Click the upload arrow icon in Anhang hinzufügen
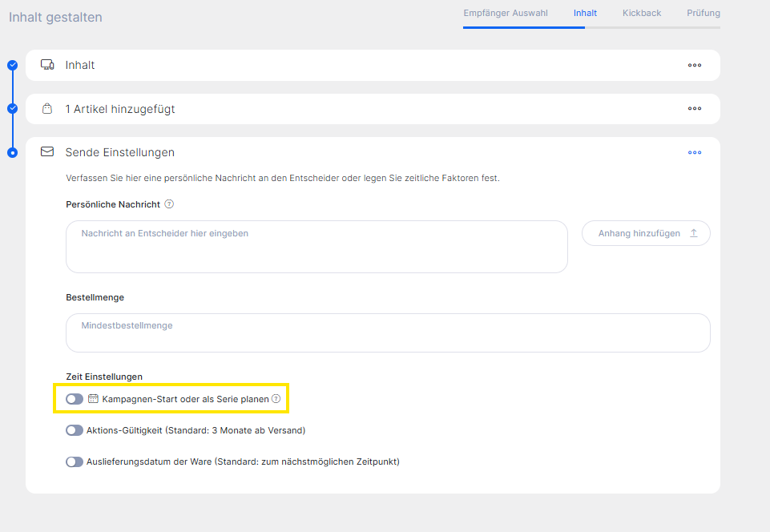 point(694,233)
